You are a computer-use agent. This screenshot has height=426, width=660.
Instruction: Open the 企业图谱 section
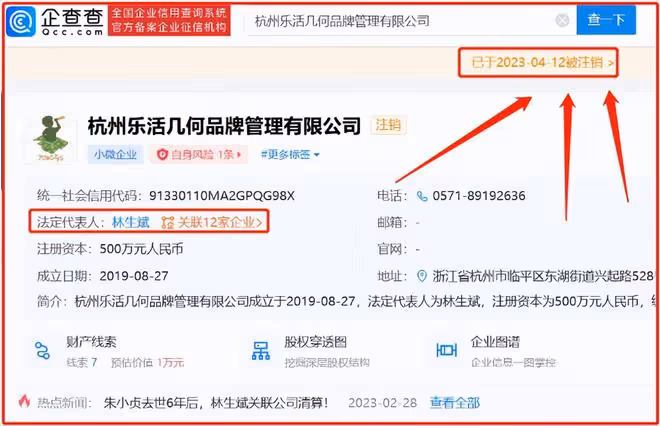pos(496,351)
